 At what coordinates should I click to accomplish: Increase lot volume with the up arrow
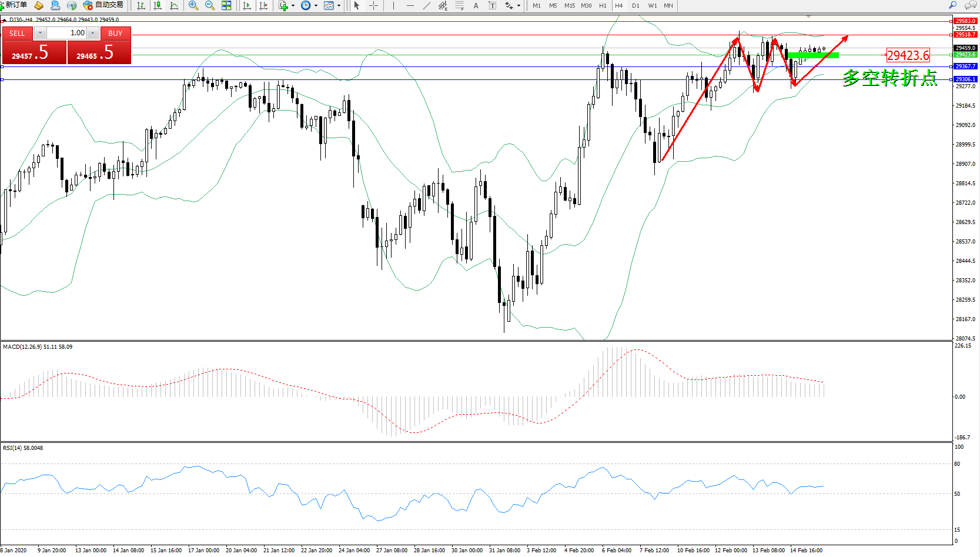click(x=93, y=33)
